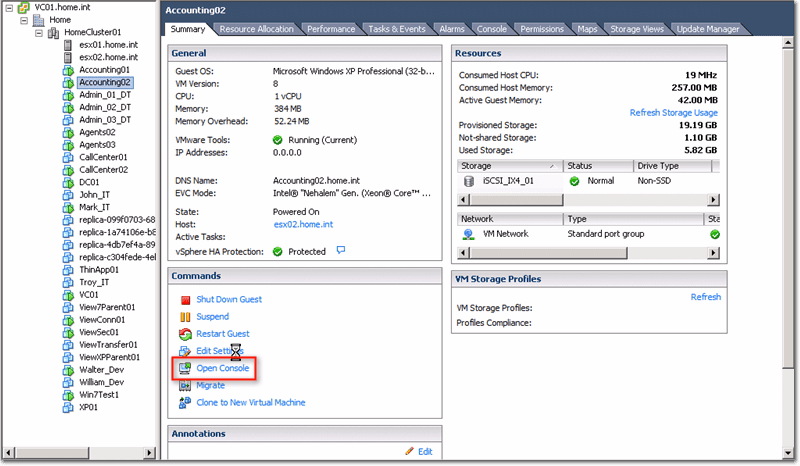Image resolution: width=800 pixels, height=466 pixels.
Task: Click the network table right scroll arrow
Action: 714,253
